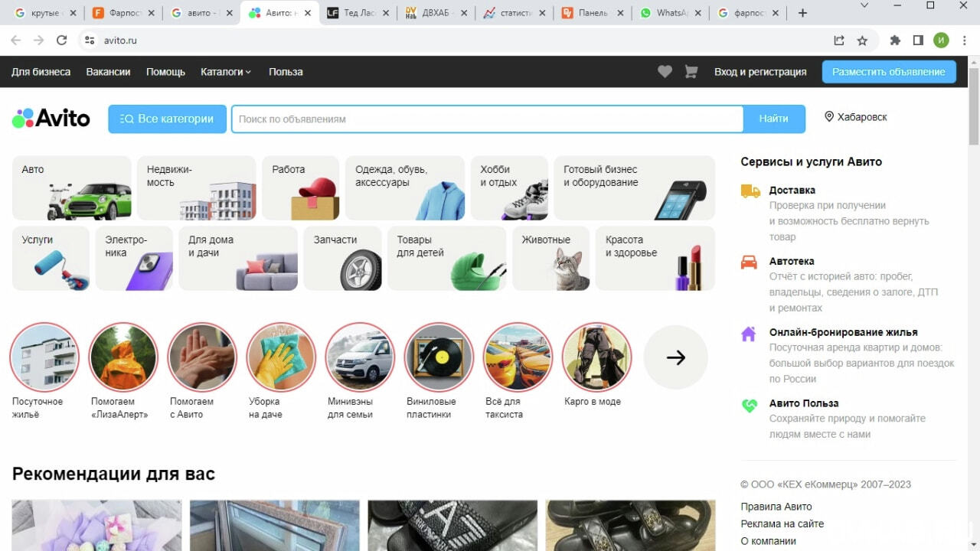This screenshot has width=980, height=551.
Task: Open Для дома и дачи category
Action: click(238, 258)
